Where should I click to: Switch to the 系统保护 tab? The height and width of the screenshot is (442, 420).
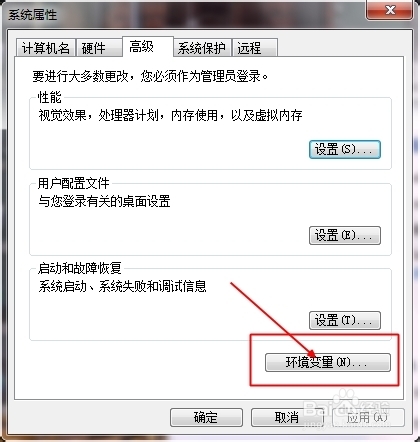click(202, 48)
